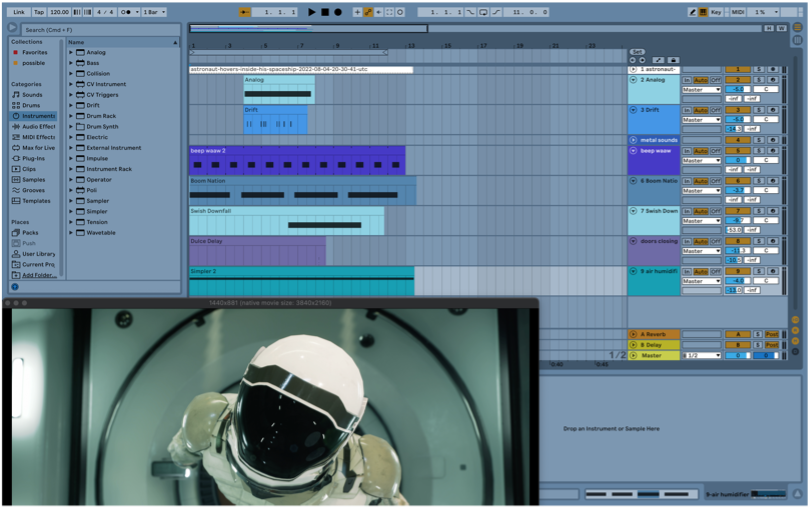This screenshot has width=812, height=510.
Task: Solo the beep waaw track
Action: (x=758, y=151)
